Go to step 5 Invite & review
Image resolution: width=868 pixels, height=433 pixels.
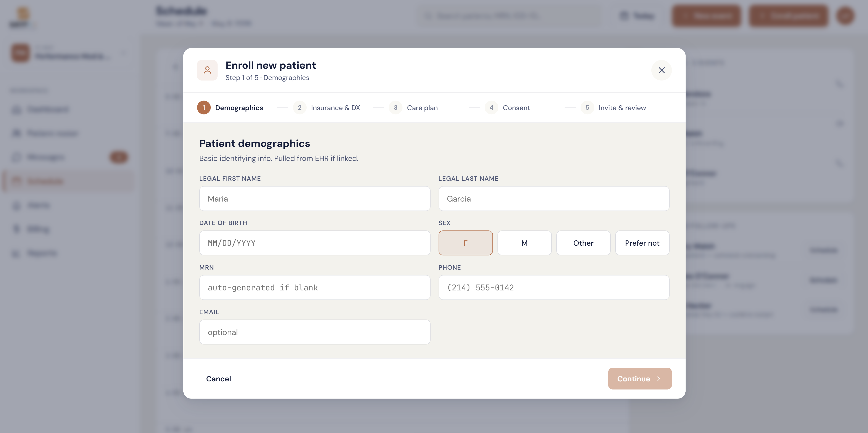[613, 108]
